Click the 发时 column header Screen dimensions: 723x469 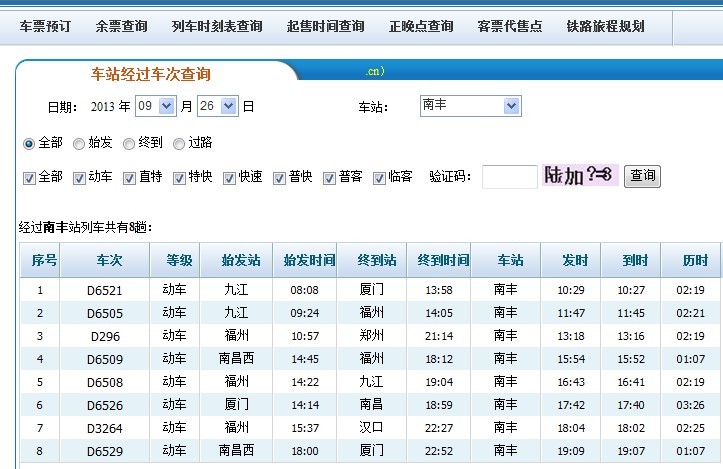click(574, 260)
